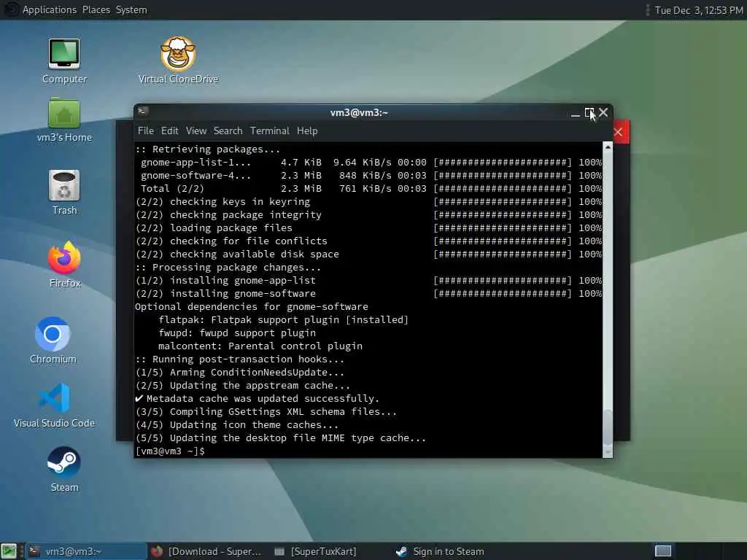Maximize the terminal window
This screenshot has width=747, height=560.
coord(589,113)
